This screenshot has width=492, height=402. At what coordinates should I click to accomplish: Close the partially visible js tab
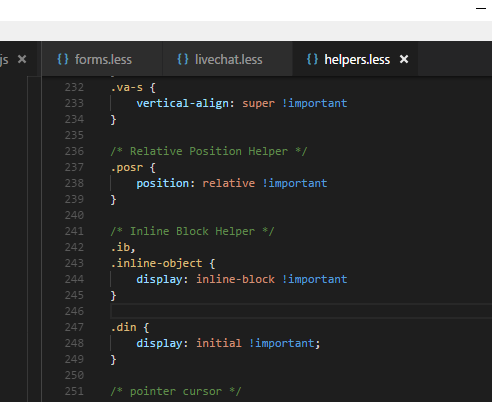22,60
